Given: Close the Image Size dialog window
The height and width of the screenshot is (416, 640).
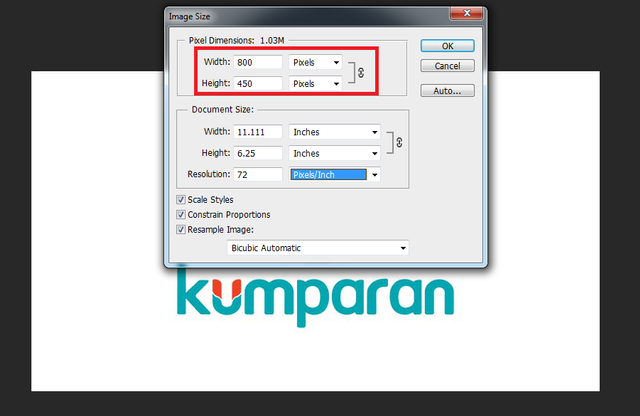Looking at the screenshot, I should tap(467, 13).
